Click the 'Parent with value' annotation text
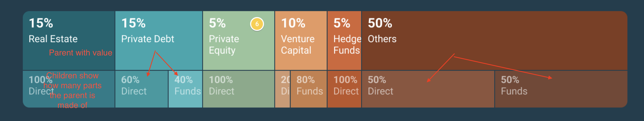 [x=81, y=53]
